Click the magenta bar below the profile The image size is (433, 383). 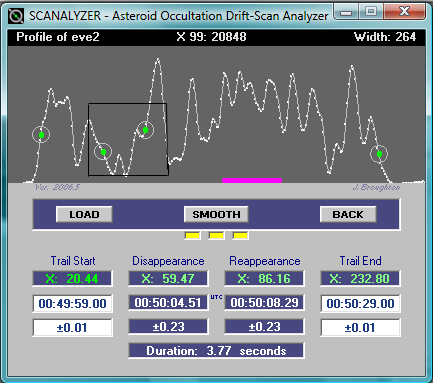(252, 180)
